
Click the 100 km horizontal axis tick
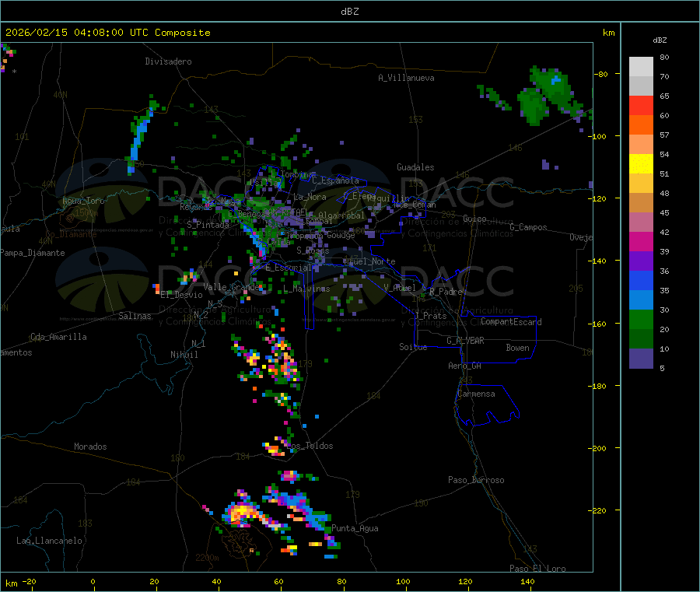coord(403,581)
